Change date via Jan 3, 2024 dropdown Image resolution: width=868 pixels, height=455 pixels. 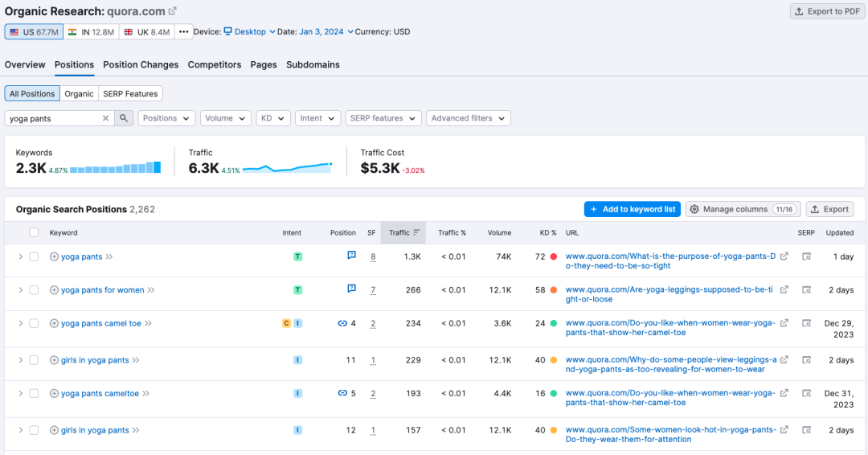(326, 32)
